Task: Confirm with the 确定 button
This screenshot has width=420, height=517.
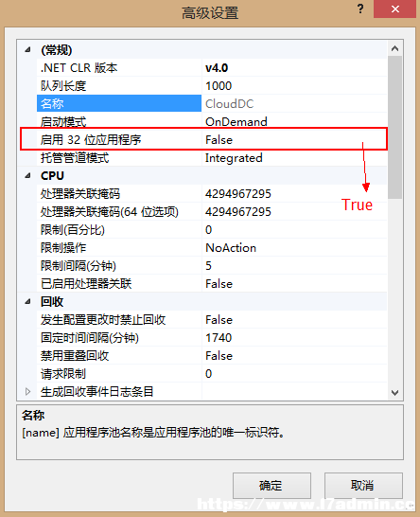Action: pyautogui.click(x=271, y=486)
